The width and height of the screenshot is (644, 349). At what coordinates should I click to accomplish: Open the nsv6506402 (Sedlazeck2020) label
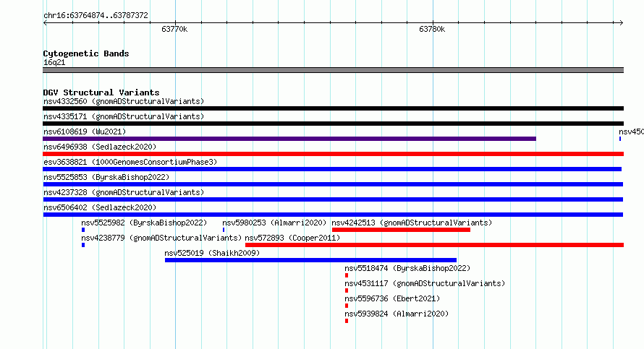[x=100, y=207]
